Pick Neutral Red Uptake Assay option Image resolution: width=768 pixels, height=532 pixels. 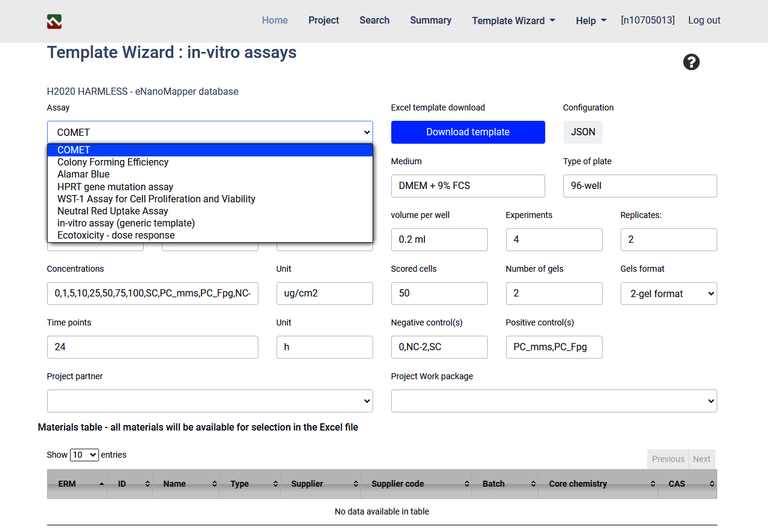[x=113, y=211]
